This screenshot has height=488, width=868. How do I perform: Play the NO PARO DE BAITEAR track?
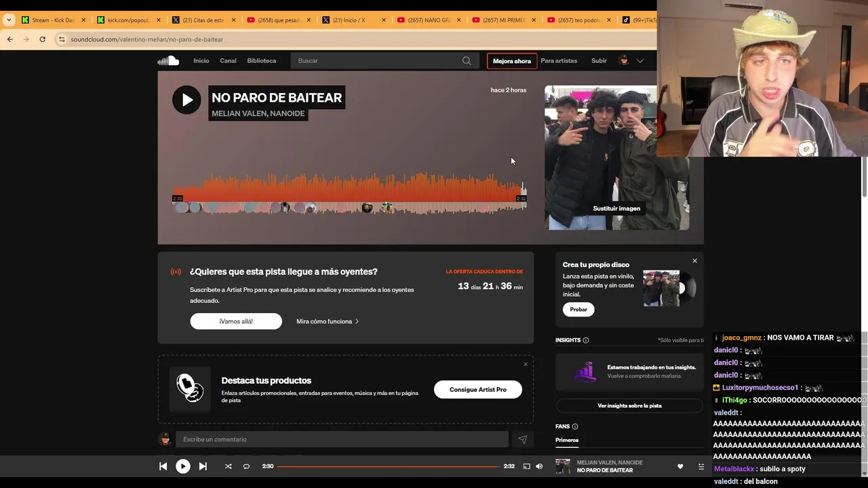coord(186,100)
